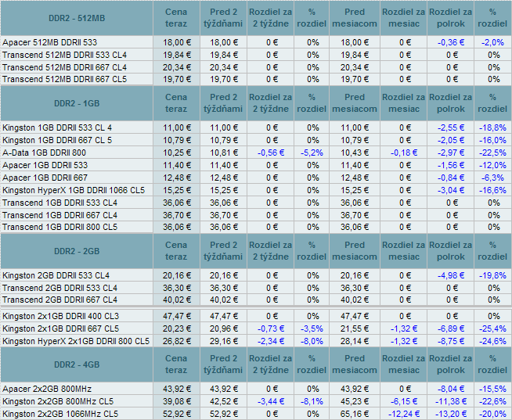Click the 45,23 € month-ago price

tap(355, 401)
